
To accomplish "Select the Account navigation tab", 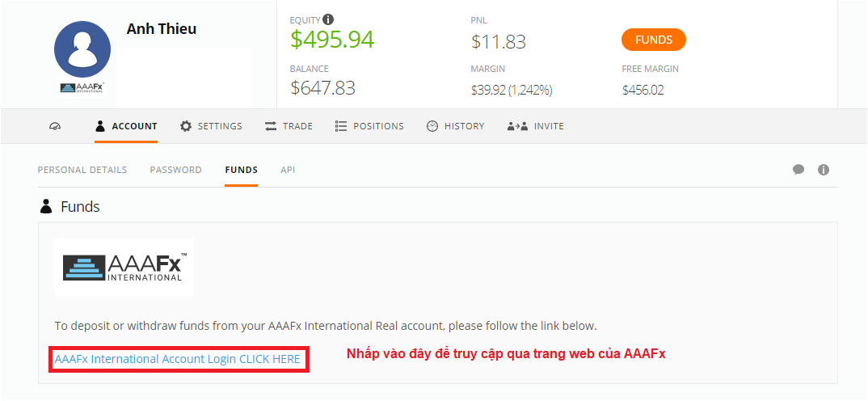I will pos(126,126).
